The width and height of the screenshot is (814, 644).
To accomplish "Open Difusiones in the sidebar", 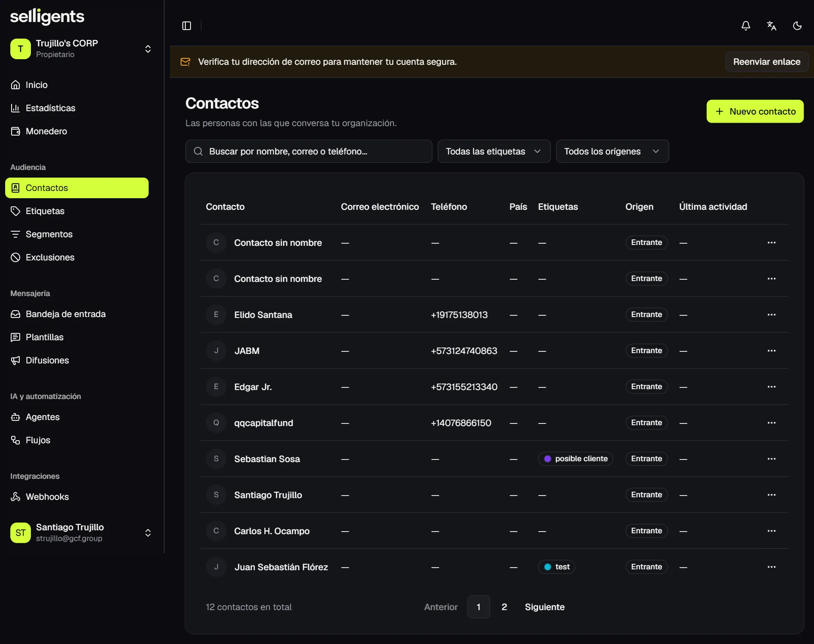I will (77, 360).
